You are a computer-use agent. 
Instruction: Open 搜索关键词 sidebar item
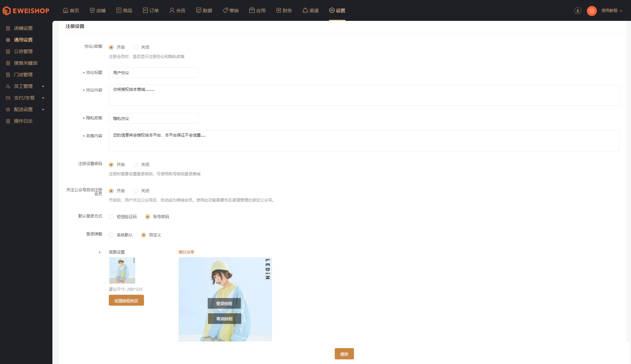[x=26, y=63]
